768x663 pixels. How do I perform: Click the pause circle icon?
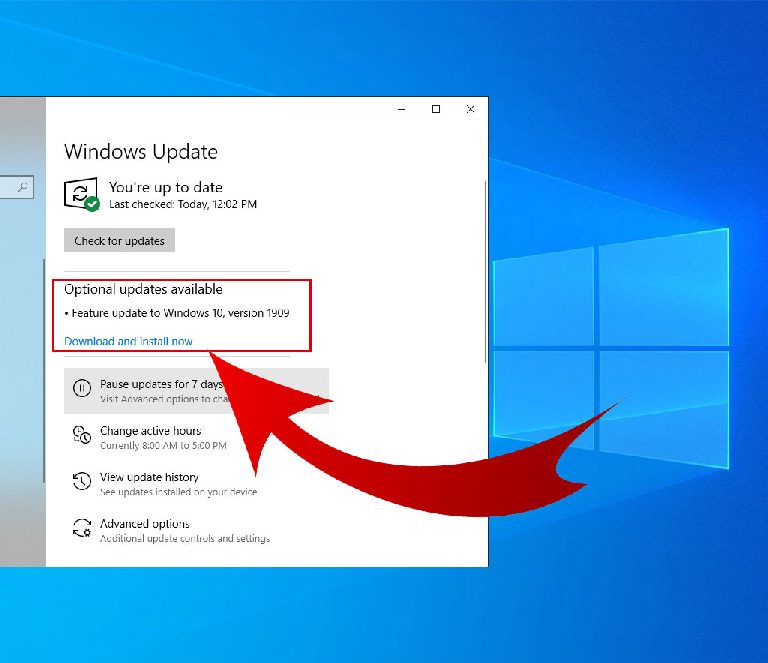click(x=82, y=388)
